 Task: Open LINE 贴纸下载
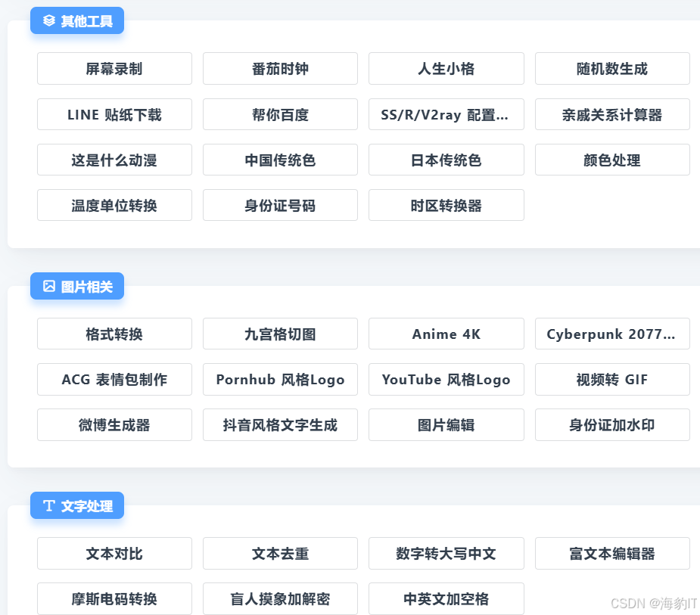pyautogui.click(x=114, y=114)
